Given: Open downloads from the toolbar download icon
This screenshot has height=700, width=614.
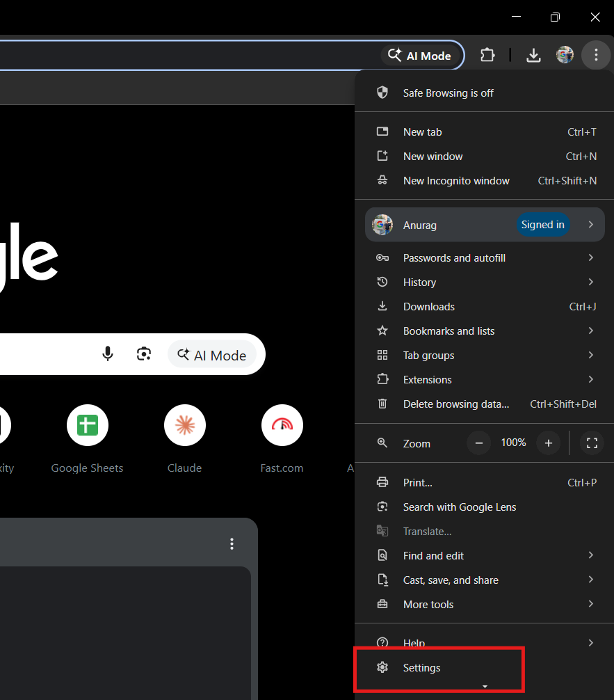Looking at the screenshot, I should click(x=533, y=55).
